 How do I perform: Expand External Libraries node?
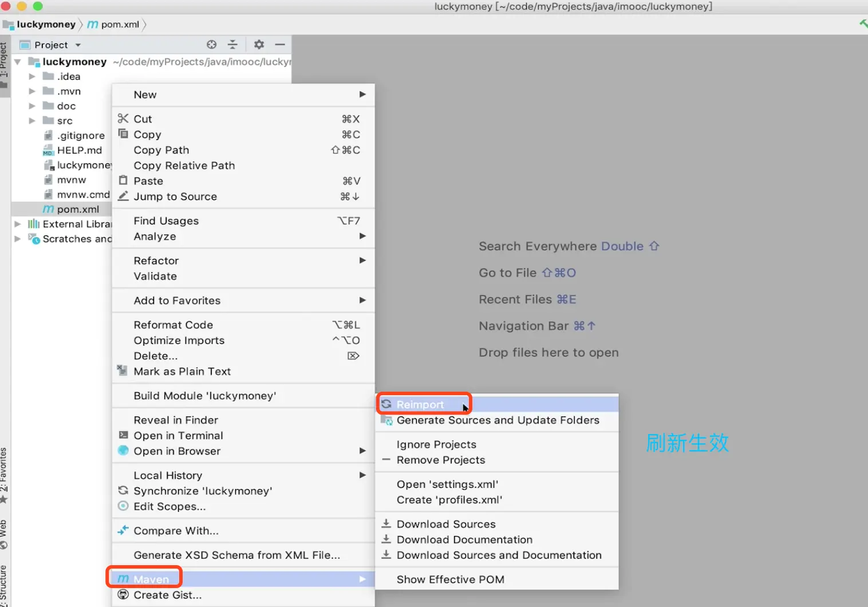click(18, 224)
